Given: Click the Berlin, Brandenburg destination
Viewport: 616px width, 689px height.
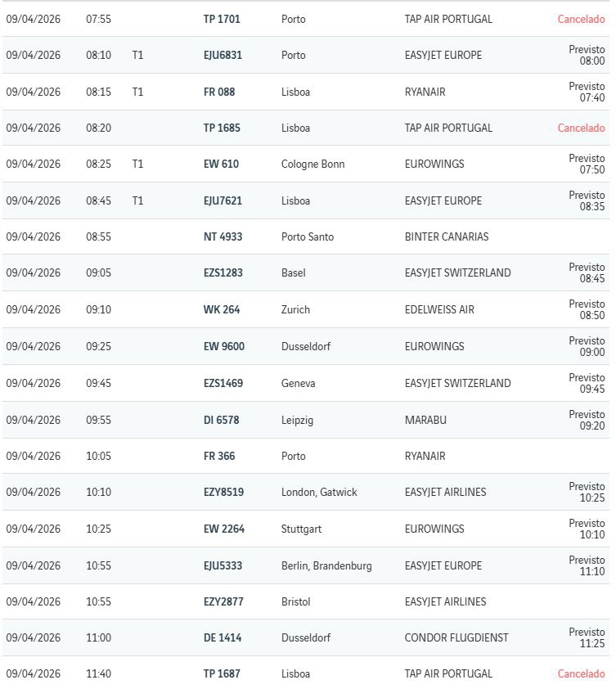Looking at the screenshot, I should pos(326,566).
